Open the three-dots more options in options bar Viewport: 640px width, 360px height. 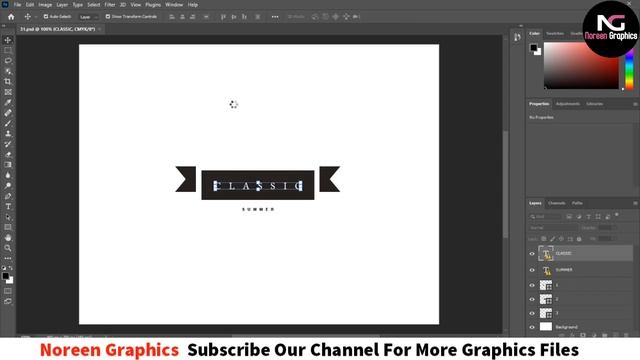(x=275, y=17)
